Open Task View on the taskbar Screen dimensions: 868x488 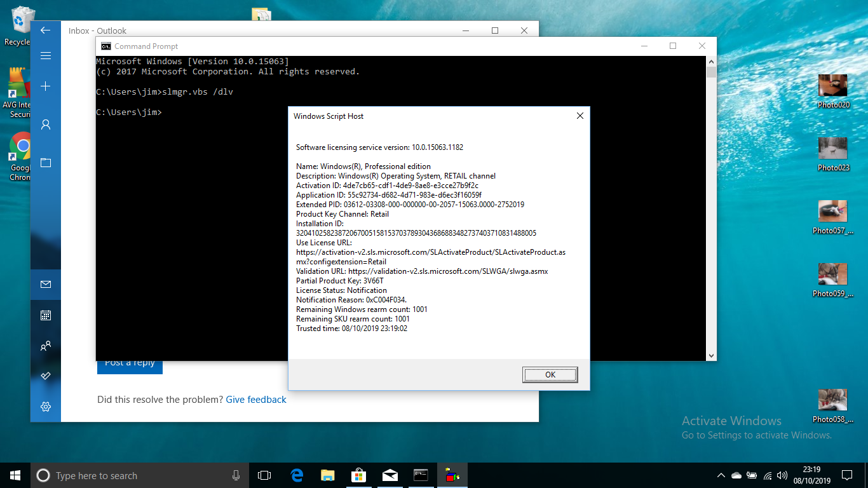point(264,475)
